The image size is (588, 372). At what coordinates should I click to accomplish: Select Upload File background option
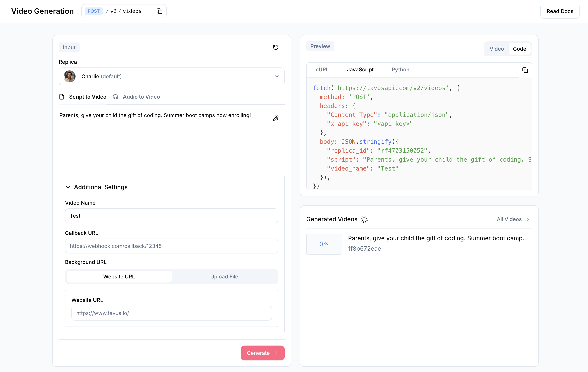224,277
